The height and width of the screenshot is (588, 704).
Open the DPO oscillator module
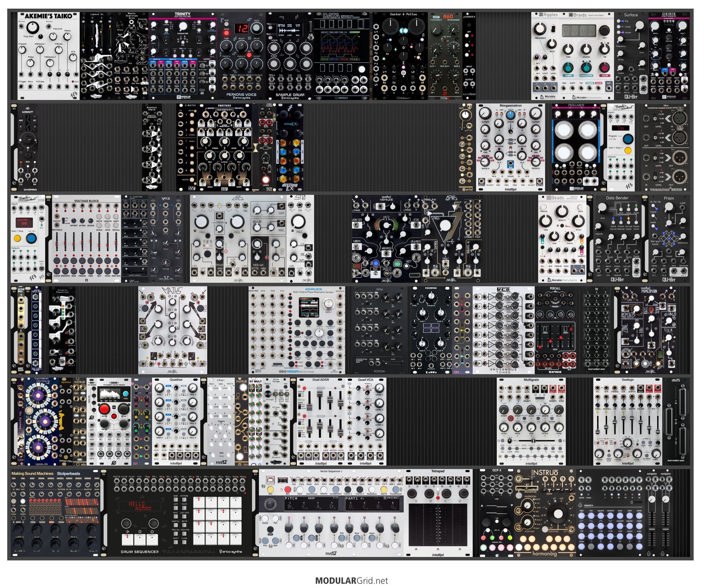[x=238, y=239]
